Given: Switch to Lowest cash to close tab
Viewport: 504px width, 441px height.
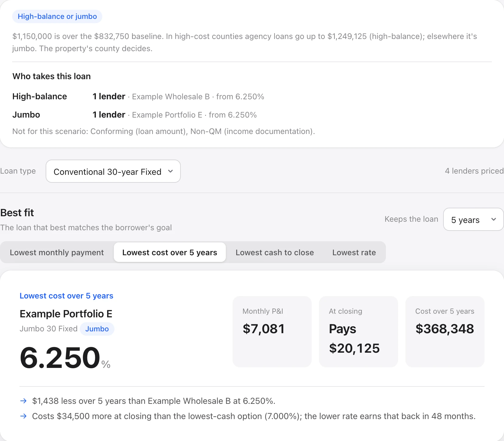Looking at the screenshot, I should tap(275, 252).
